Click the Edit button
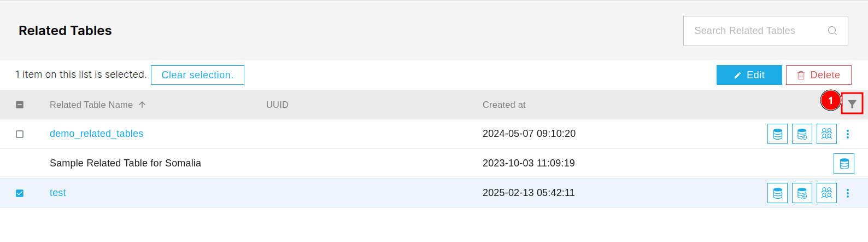 click(749, 75)
